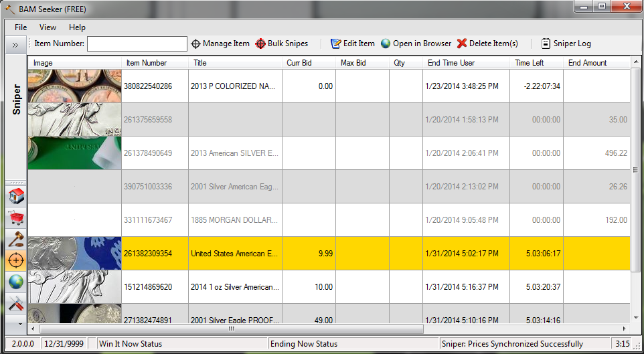Viewport: 644px width, 354px height.
Task: Click title '2013 P COLORIZED NA...'
Action: [x=234, y=86]
